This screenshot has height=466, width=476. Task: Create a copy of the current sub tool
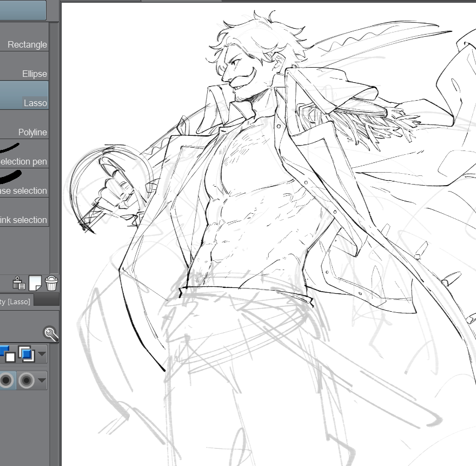pos(35,283)
